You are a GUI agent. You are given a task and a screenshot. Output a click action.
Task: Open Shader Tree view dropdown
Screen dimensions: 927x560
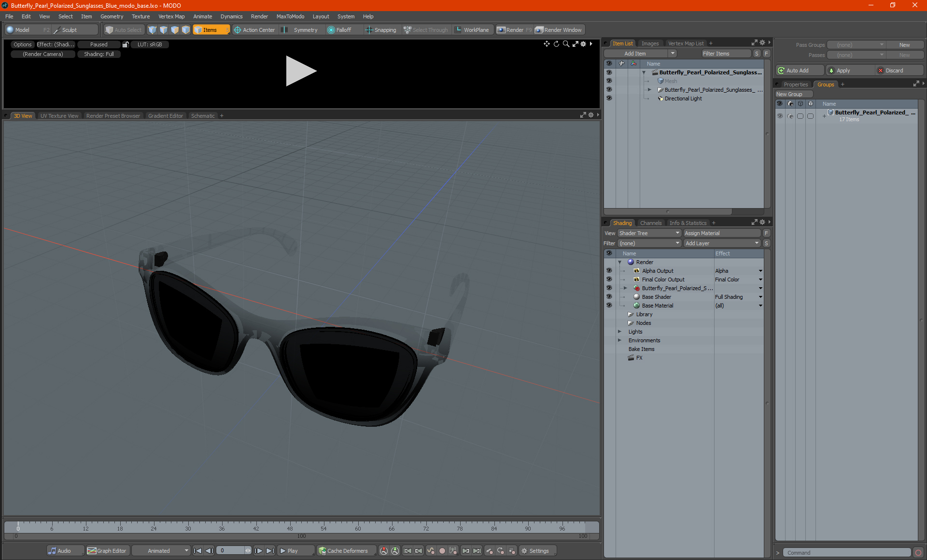coord(649,233)
